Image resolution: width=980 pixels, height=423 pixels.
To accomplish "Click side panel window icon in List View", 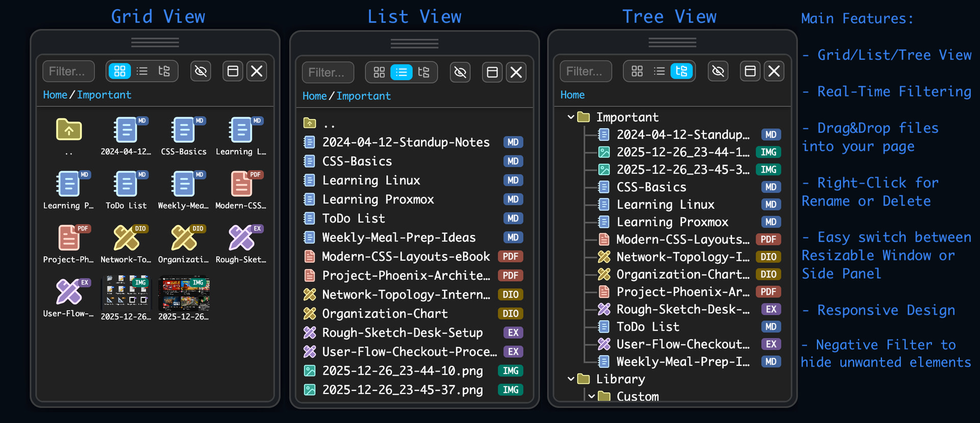I will (492, 72).
